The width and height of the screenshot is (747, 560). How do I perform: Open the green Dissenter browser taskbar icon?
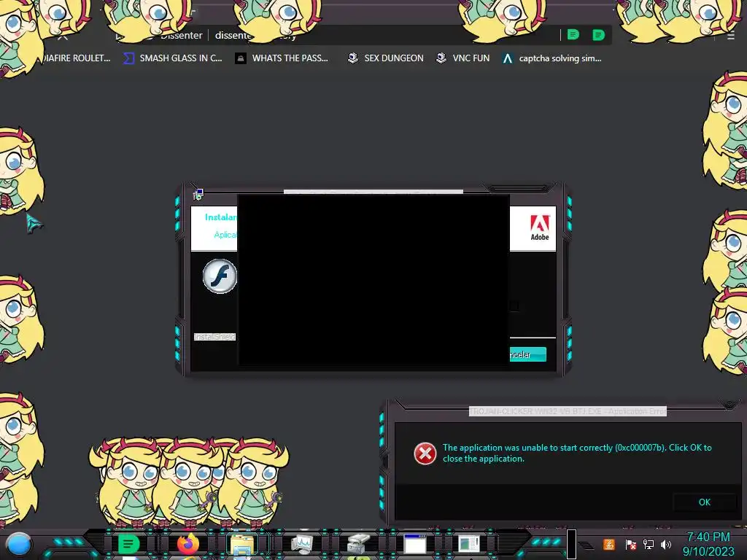click(128, 544)
